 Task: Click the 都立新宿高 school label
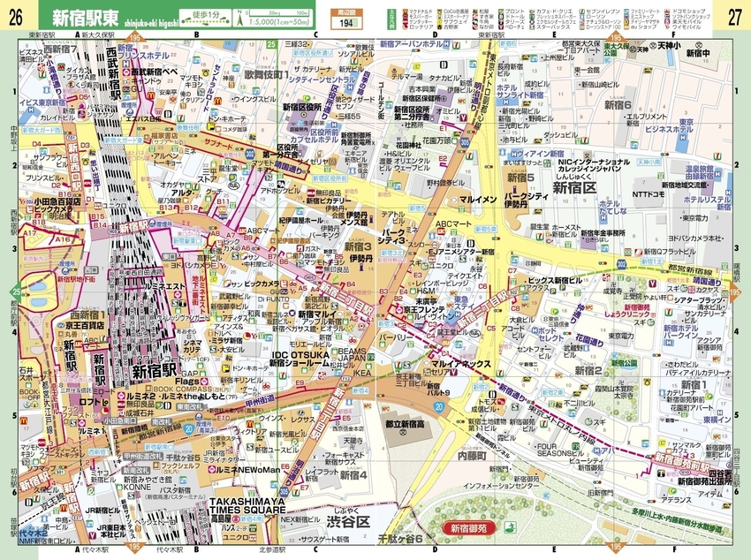pyautogui.click(x=405, y=424)
